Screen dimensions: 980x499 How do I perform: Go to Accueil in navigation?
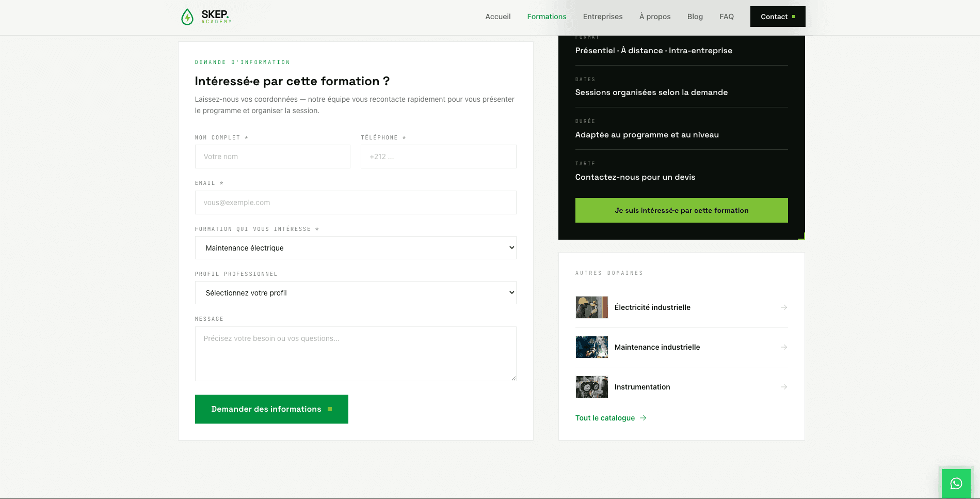tap(498, 17)
